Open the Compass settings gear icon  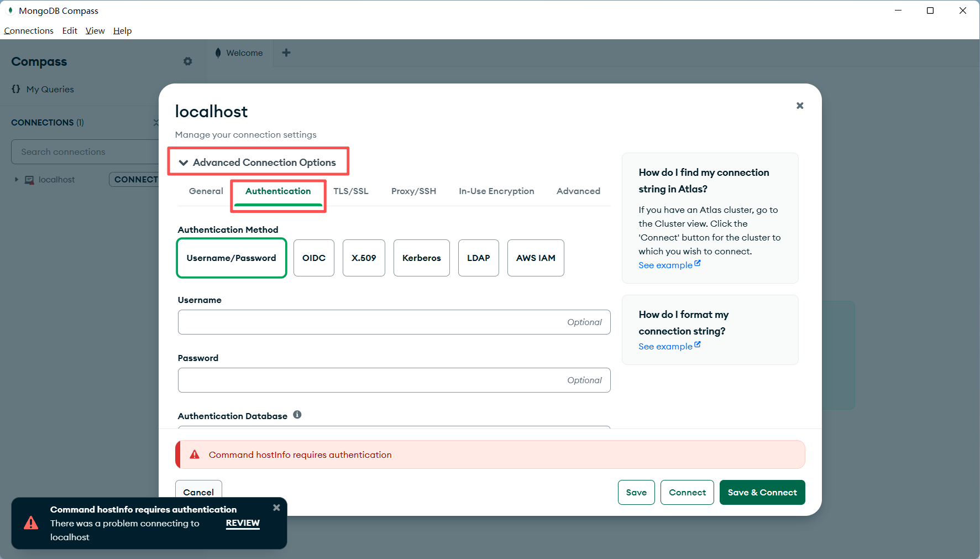click(x=188, y=61)
